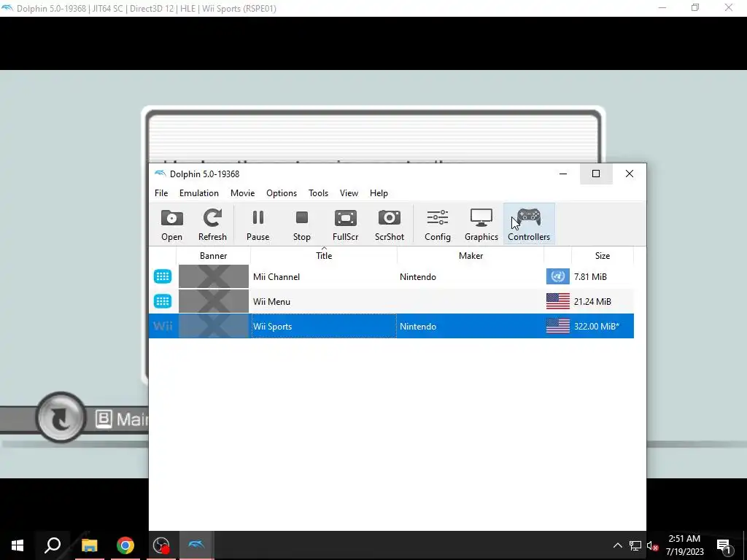Click the Mii Channel region flag icon
The width and height of the screenshot is (747, 560).
coord(558,276)
